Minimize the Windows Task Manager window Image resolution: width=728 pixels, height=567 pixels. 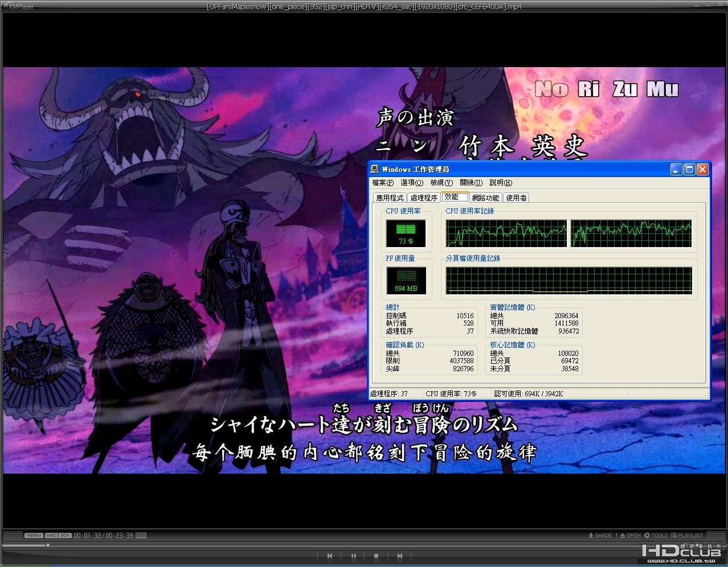676,169
